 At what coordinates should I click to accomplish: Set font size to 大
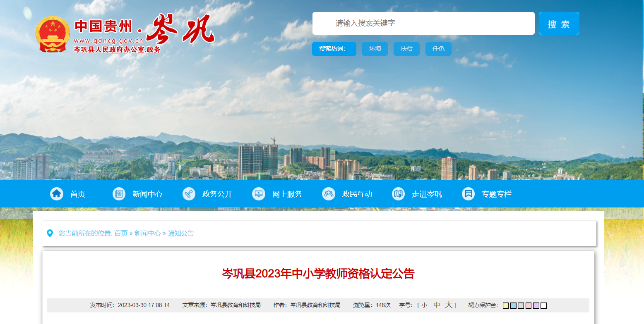449,305
